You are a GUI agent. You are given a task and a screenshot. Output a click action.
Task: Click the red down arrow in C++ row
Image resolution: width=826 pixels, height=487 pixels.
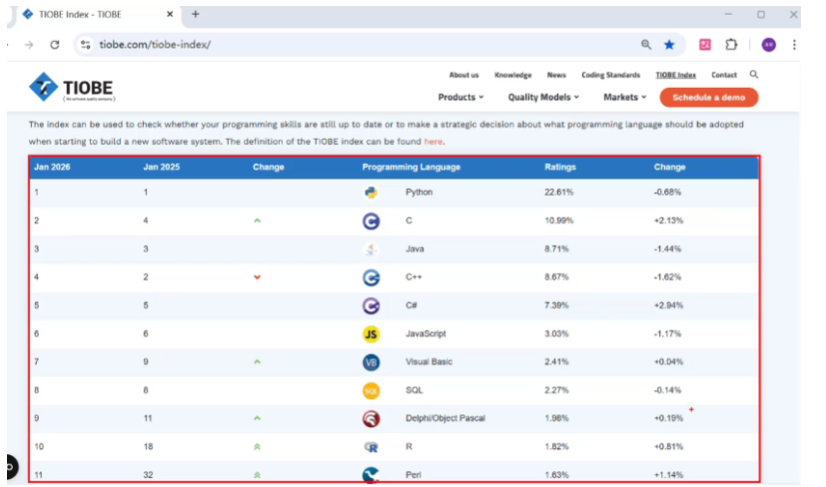(257, 277)
